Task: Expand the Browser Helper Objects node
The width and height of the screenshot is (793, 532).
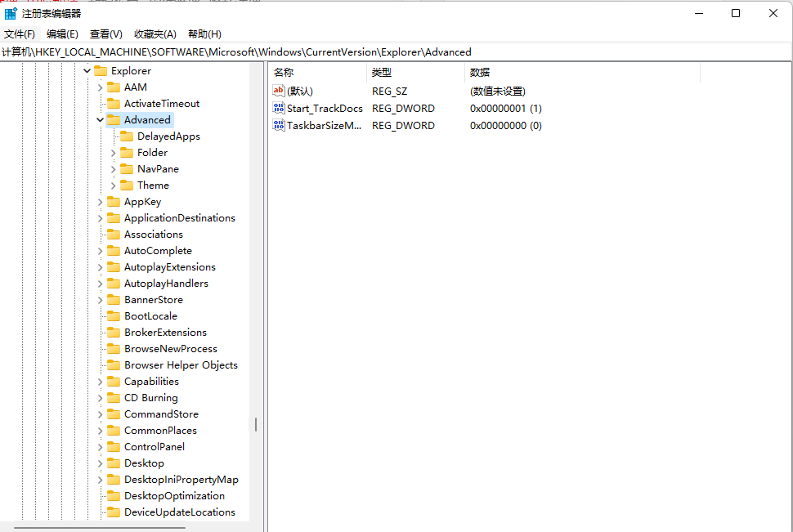Action: [100, 364]
